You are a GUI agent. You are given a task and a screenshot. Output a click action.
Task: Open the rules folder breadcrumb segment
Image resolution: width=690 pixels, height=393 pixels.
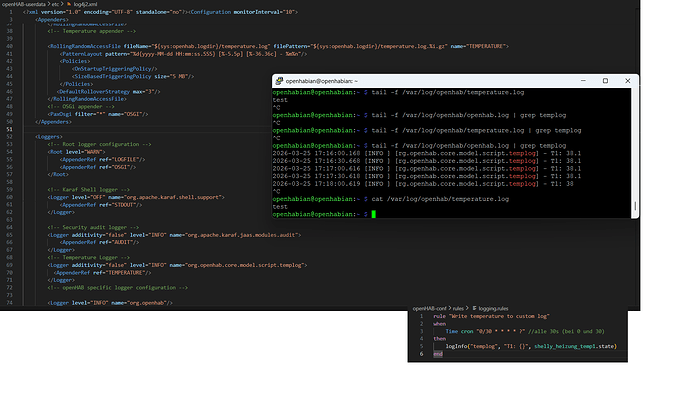pos(458,309)
